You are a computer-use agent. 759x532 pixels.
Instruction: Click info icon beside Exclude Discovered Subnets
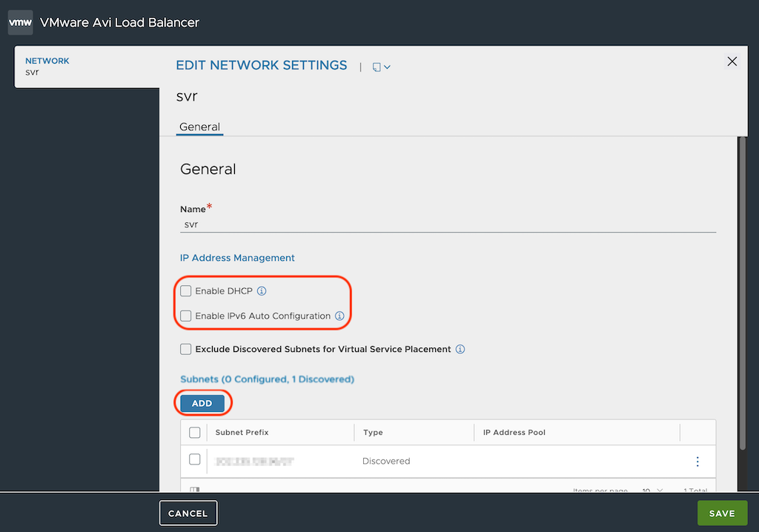pyautogui.click(x=460, y=349)
